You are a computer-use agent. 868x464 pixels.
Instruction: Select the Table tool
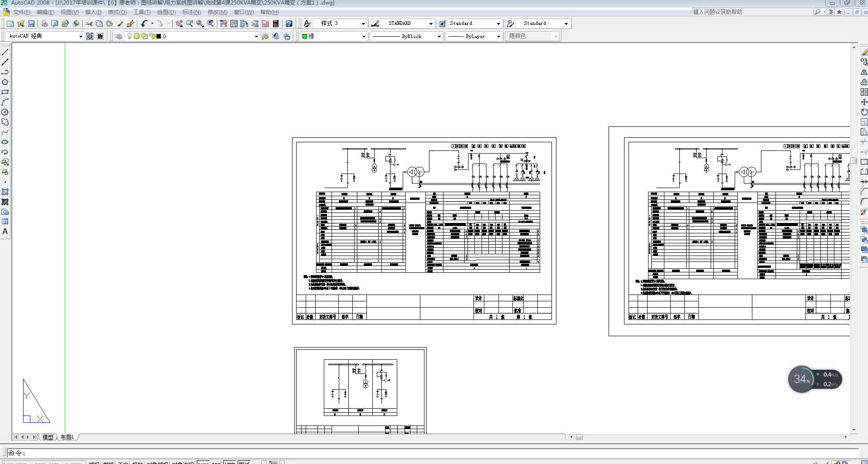pos(5,222)
